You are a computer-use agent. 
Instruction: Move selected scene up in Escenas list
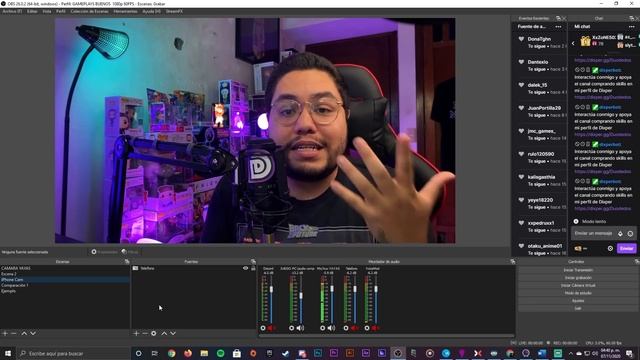tap(24, 333)
